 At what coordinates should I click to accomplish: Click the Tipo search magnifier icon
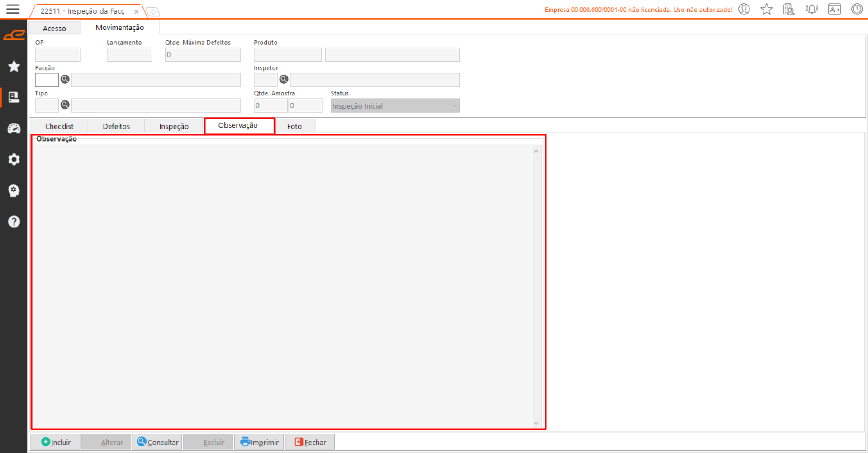click(65, 105)
